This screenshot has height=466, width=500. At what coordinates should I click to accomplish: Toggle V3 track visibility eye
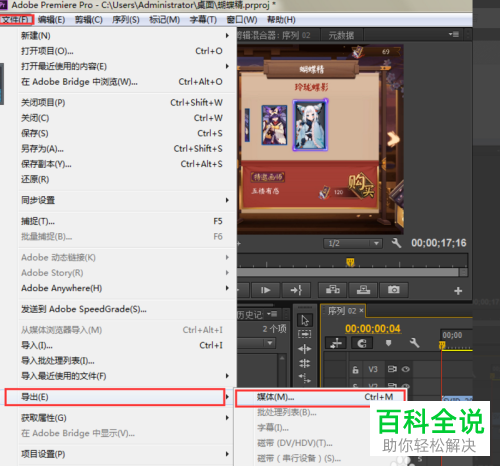click(406, 369)
